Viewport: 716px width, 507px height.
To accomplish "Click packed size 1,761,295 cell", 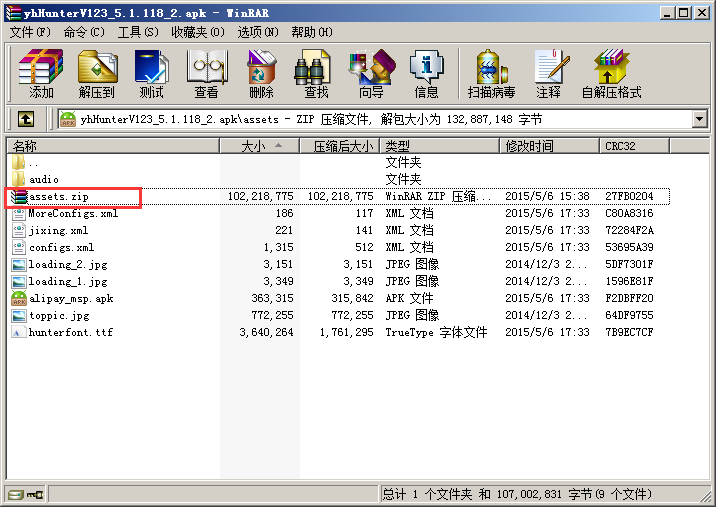I will pos(347,333).
